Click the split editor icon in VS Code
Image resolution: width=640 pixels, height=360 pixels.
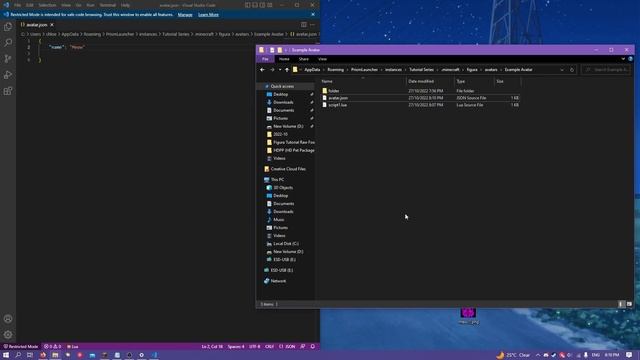pyautogui.click(x=304, y=25)
